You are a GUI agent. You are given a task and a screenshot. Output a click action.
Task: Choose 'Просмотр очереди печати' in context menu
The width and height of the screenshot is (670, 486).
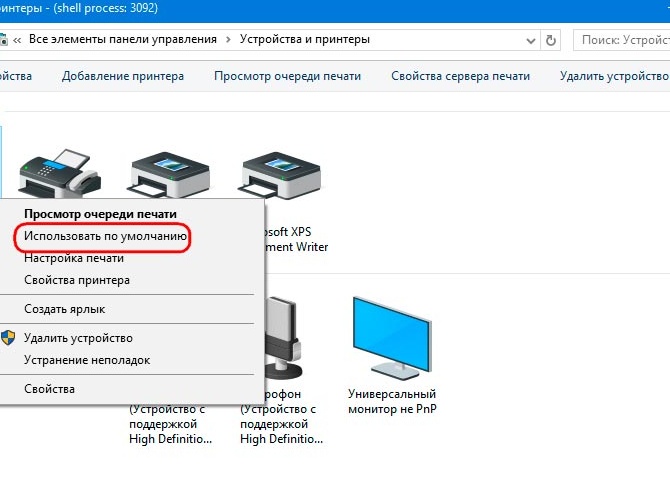pyautogui.click(x=100, y=214)
